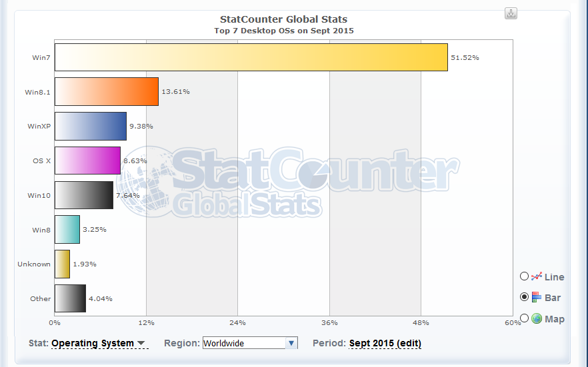The height and width of the screenshot is (367, 588).
Task: Click the 0% axis tick label
Action: click(55, 322)
